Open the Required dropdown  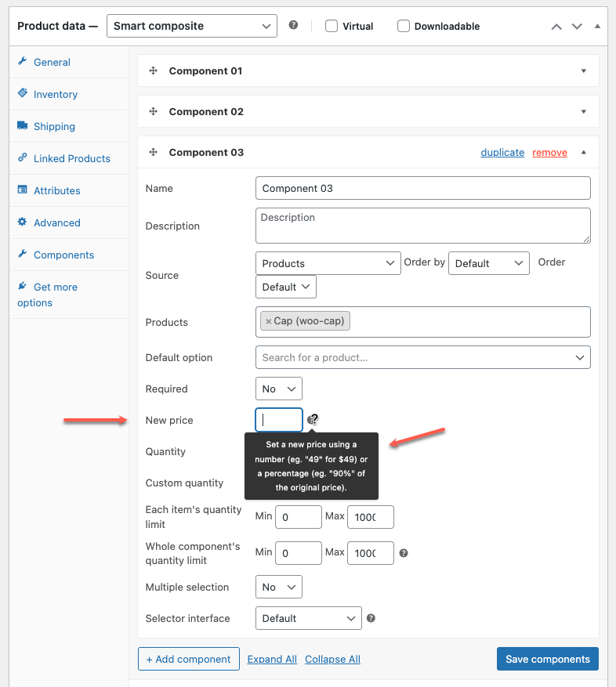point(278,389)
